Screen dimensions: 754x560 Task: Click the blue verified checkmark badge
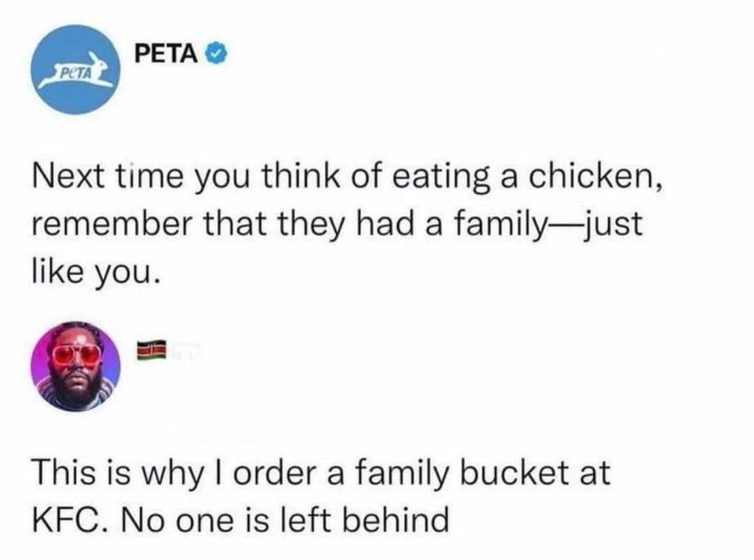point(215,53)
